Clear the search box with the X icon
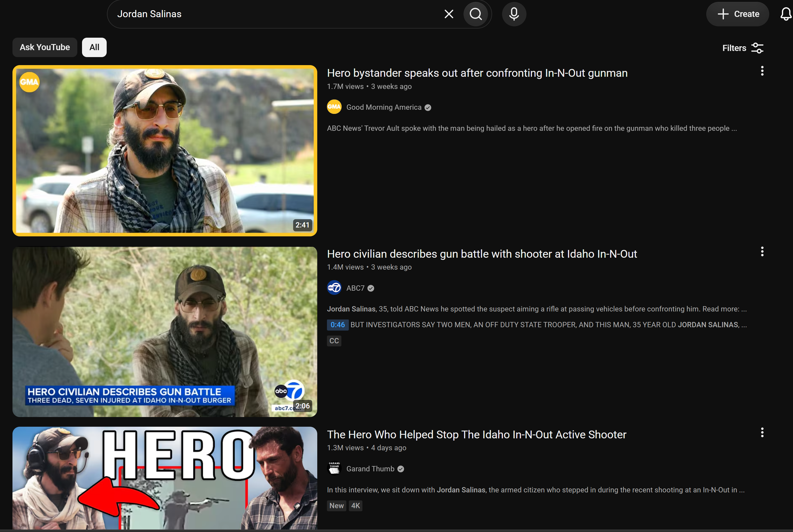Screen dimensions: 793x532 [x=449, y=14]
